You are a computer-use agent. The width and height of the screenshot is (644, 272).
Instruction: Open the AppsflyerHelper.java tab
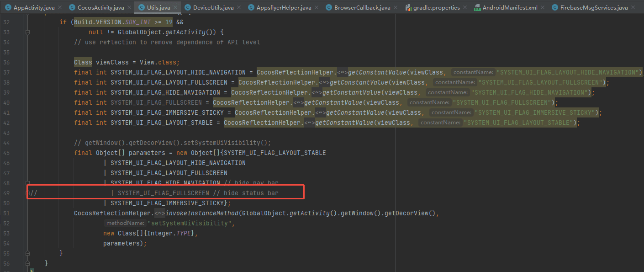[x=284, y=8]
